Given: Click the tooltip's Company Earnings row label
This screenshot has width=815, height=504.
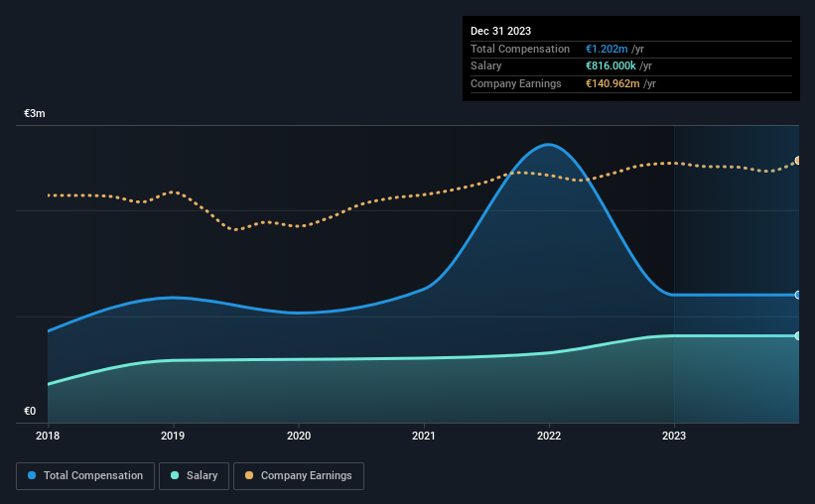Looking at the screenshot, I should (x=515, y=83).
